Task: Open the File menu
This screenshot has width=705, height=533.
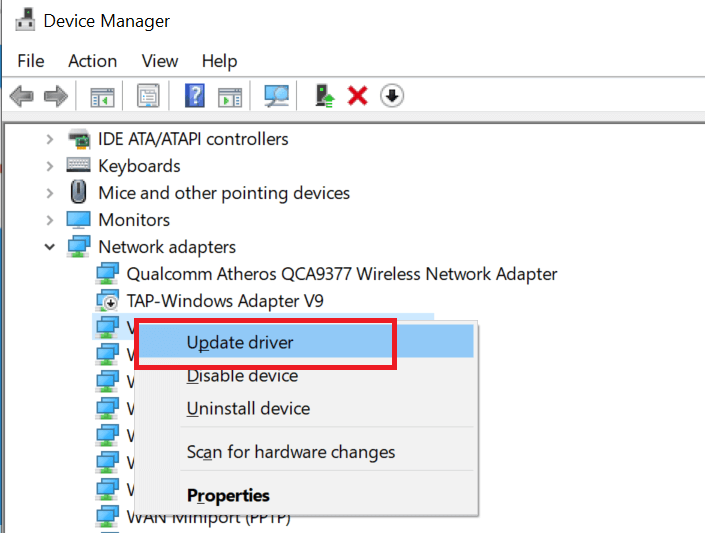Action: pyautogui.click(x=31, y=61)
